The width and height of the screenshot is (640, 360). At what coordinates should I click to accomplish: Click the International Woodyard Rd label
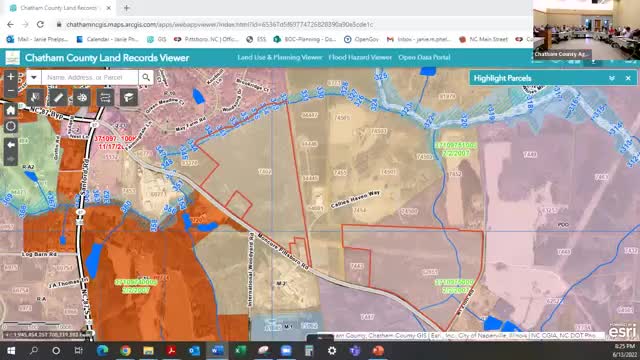[x=251, y=270]
